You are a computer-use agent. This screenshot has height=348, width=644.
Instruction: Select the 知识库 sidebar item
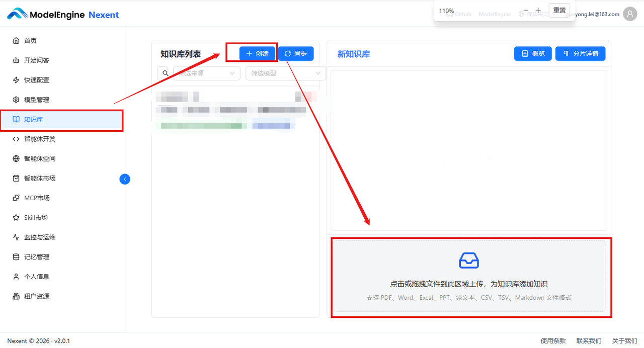(x=62, y=120)
